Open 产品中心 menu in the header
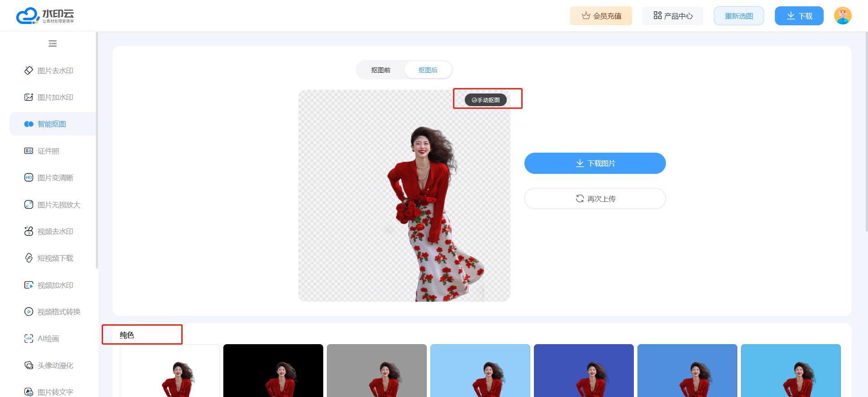Image resolution: width=868 pixels, height=397 pixels. pos(673,16)
